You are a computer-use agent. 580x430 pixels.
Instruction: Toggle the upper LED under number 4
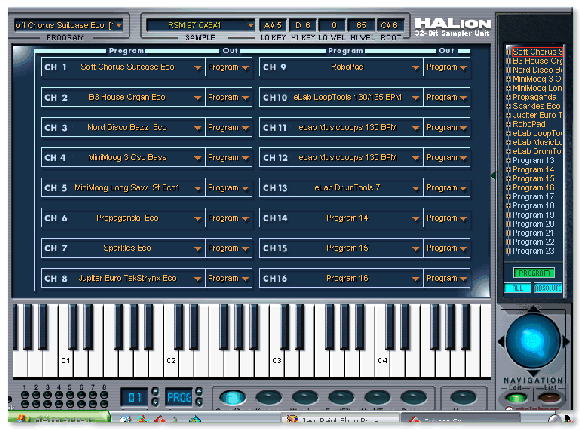[x=59, y=395]
